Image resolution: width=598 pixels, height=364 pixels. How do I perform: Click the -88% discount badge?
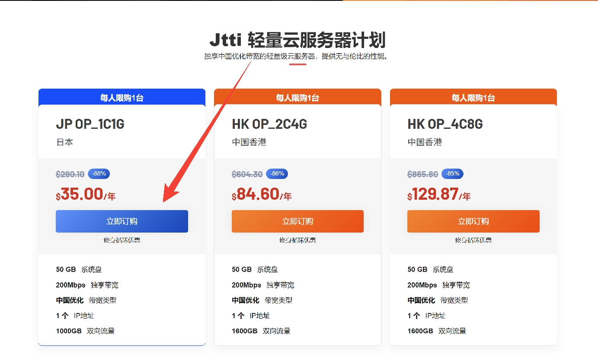click(x=99, y=174)
